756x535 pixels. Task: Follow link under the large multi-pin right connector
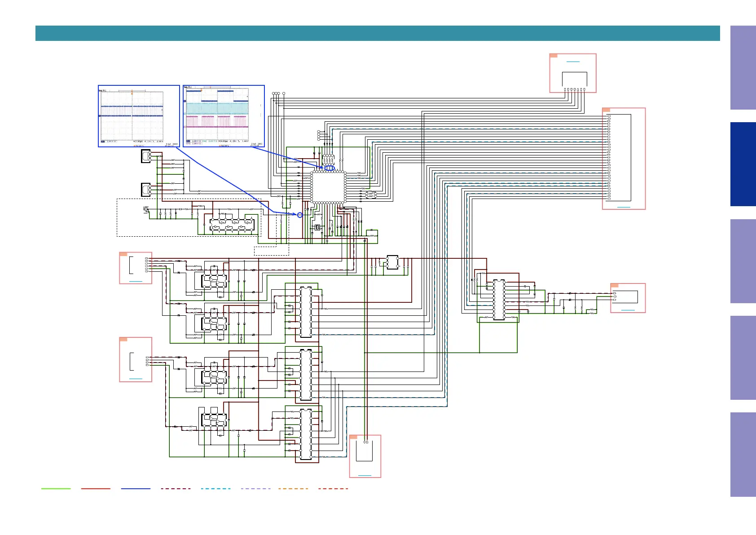(624, 207)
